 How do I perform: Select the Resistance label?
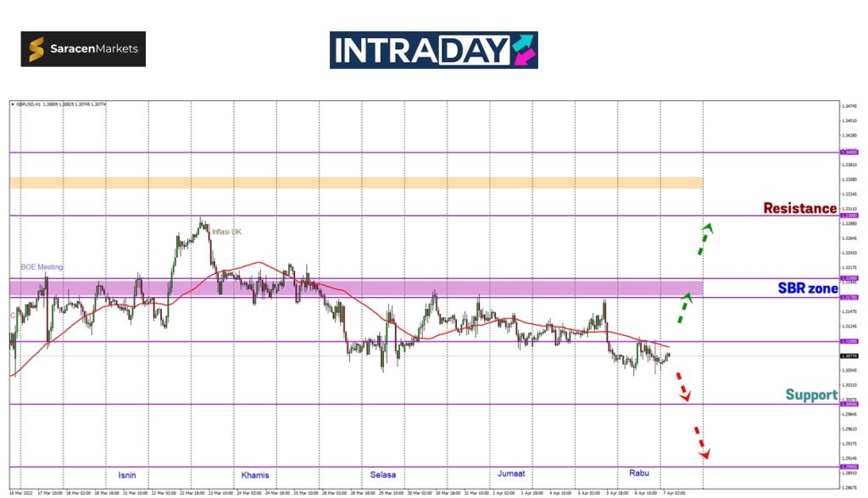[799, 208]
